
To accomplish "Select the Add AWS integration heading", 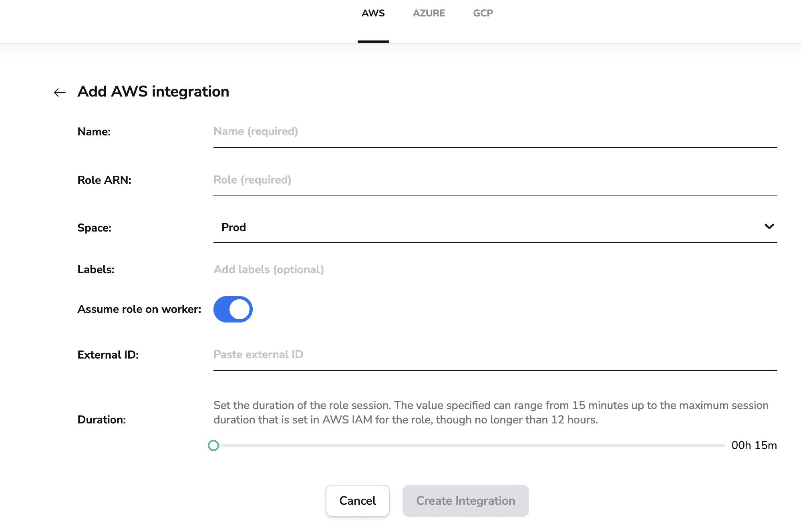I will coord(153,92).
